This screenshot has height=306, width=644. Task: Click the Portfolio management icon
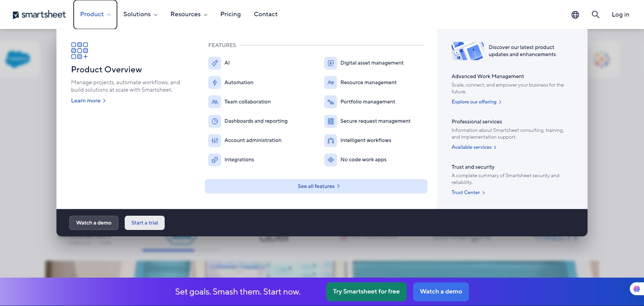pos(331,102)
